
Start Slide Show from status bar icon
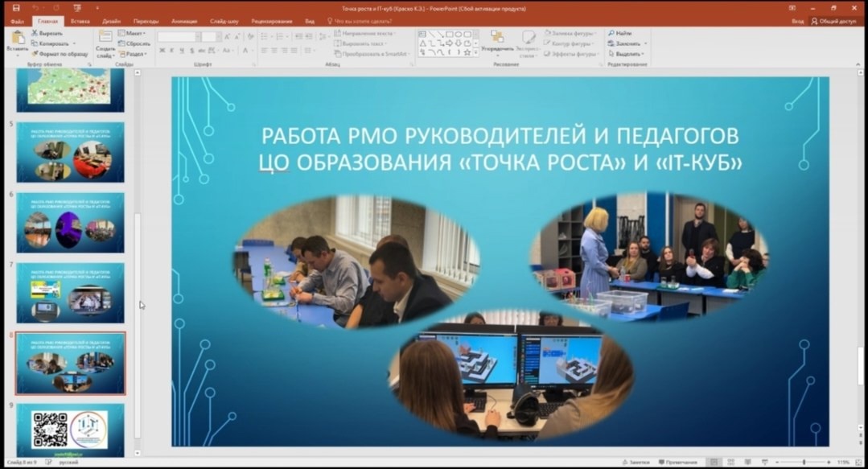(x=764, y=462)
